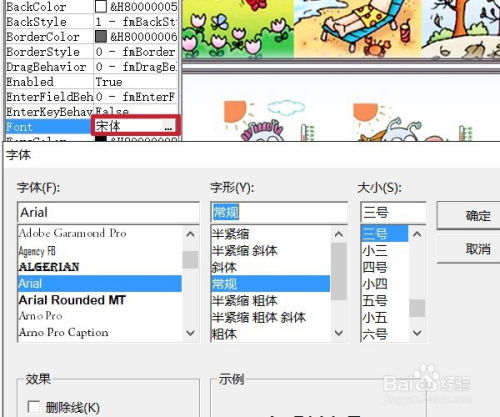This screenshot has width=500, height=417.
Task: Click font list scroll down arrow
Action: click(190, 332)
